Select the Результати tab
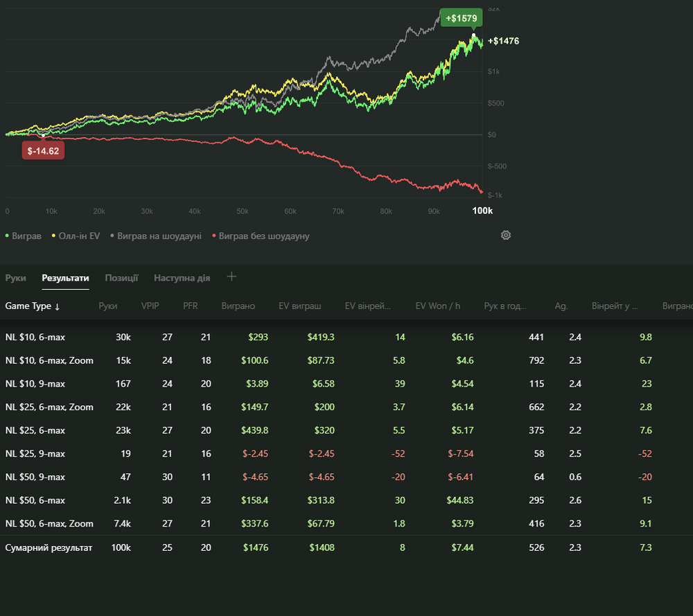 tap(65, 278)
